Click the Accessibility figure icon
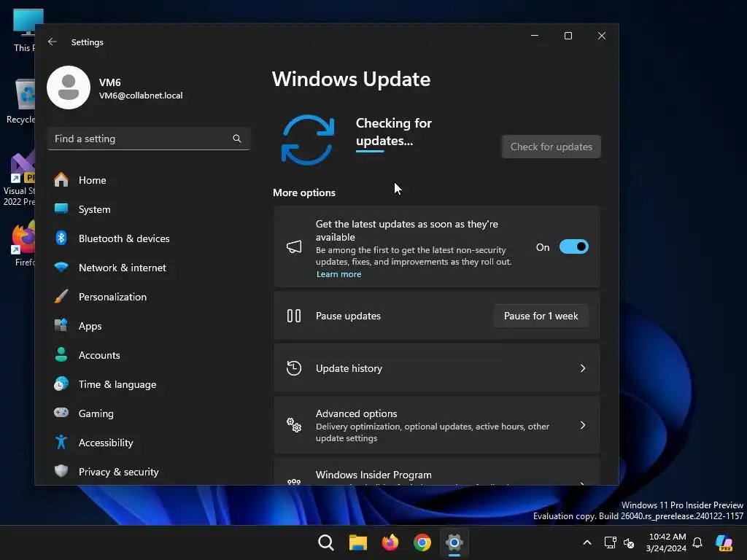The image size is (747, 560). point(61,443)
